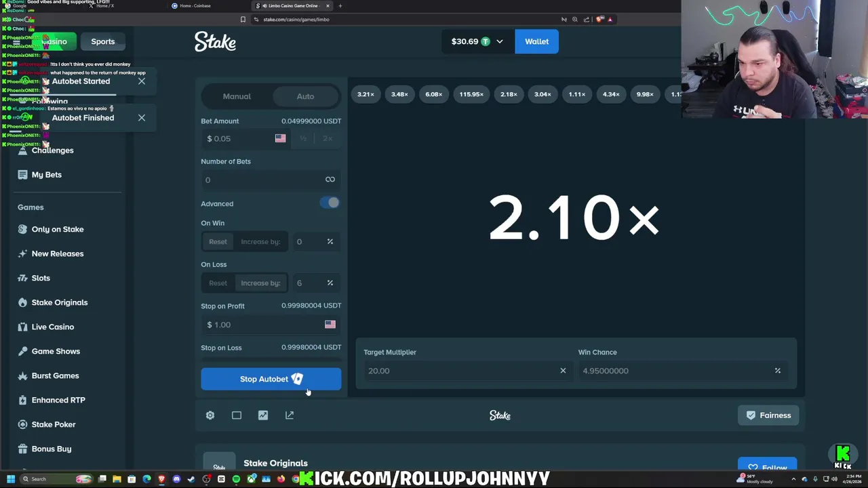
Task: Click the Challenges sidebar icon
Action: point(23,150)
